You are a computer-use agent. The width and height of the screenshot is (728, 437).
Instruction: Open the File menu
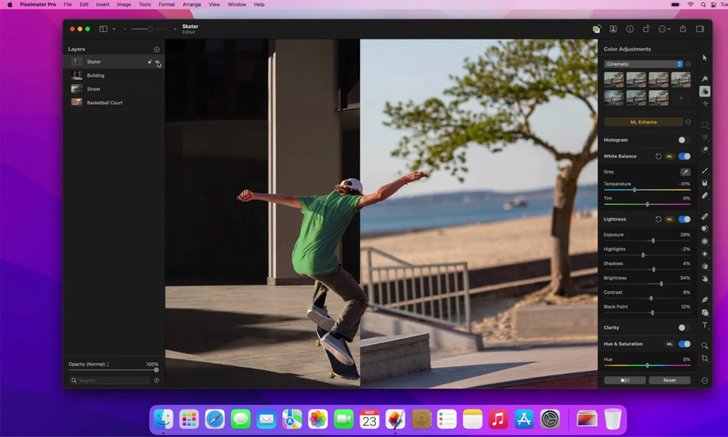67,4
